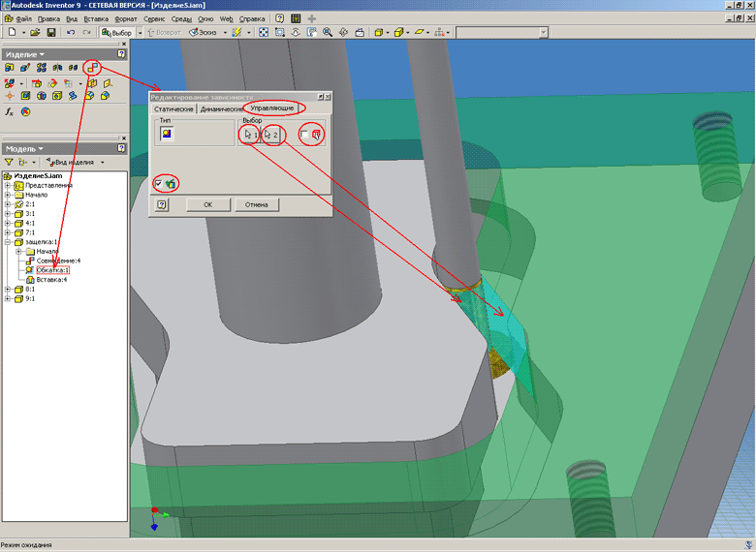Viewport: 756px width, 552px height.
Task: Select the Mirror Components tool
Action: (x=57, y=68)
